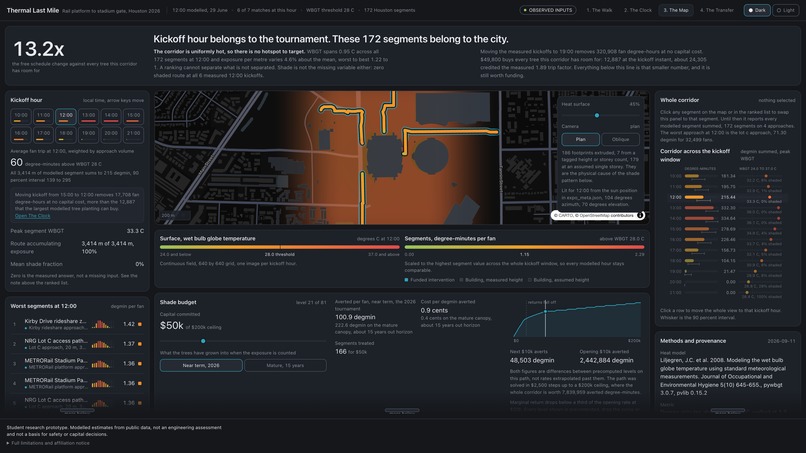Click the Peak segment WBGT 33.3 C value
This screenshot has height=453, width=806.
(135, 231)
